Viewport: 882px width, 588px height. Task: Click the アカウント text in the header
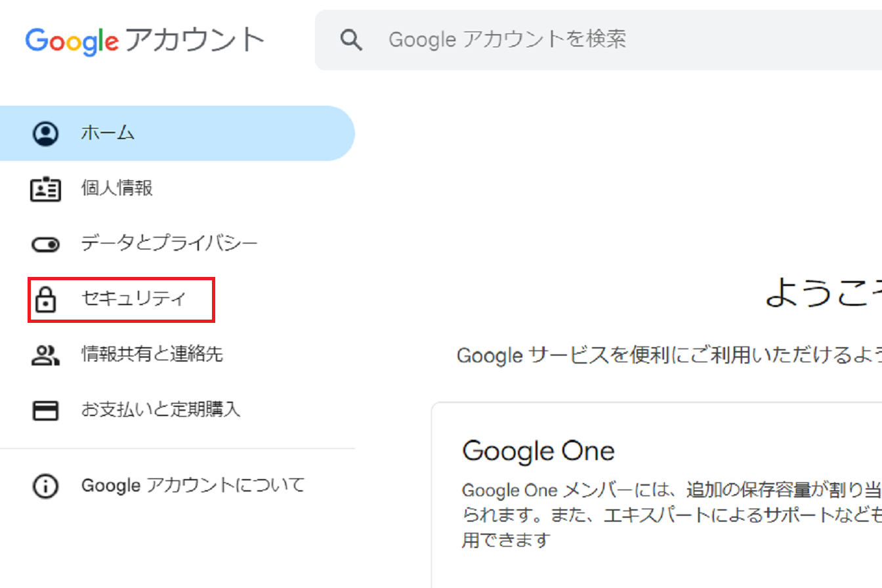(x=194, y=41)
